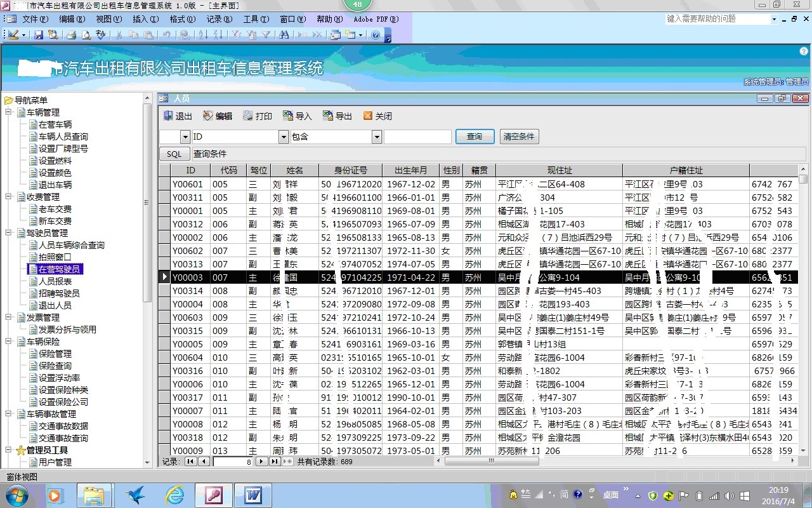The image size is (812, 508).
Task: Click the Access key icon in taskbar
Action: [x=213, y=495]
